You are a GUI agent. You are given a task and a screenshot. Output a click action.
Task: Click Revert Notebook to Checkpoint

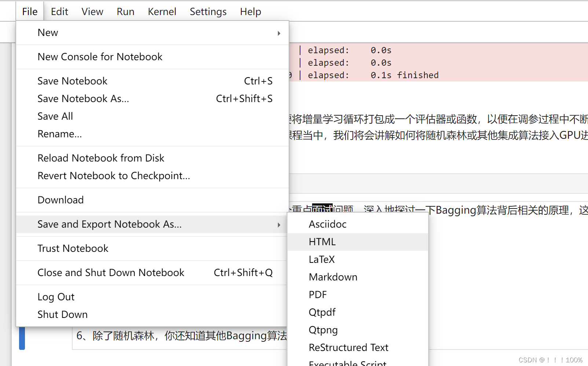coord(114,175)
